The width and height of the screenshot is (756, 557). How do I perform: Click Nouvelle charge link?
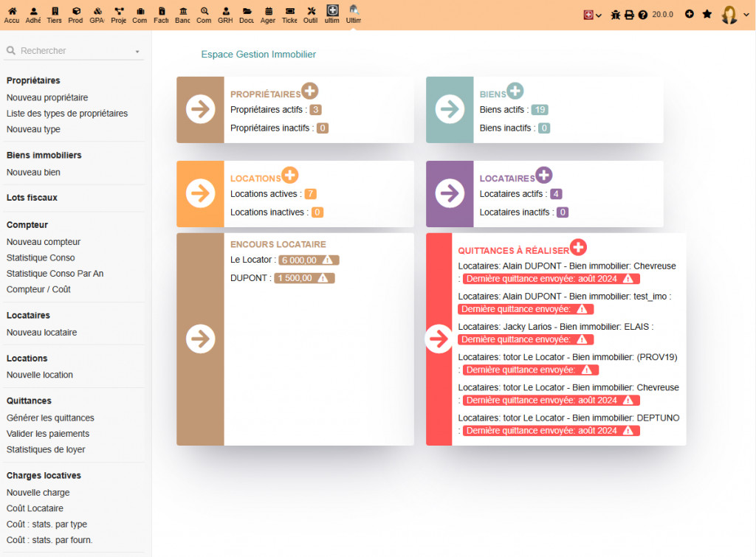pos(38,492)
